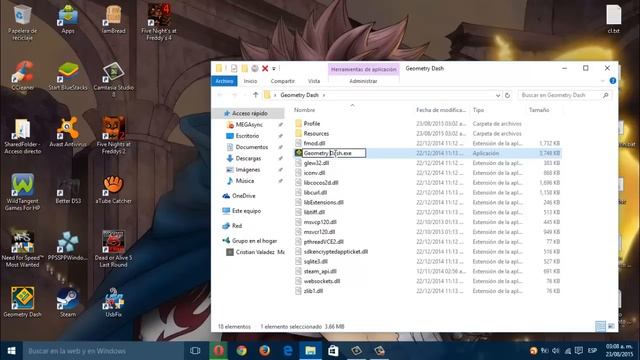Click the properties icon in title bar
The height and width of the screenshot is (360, 640).
(234, 69)
